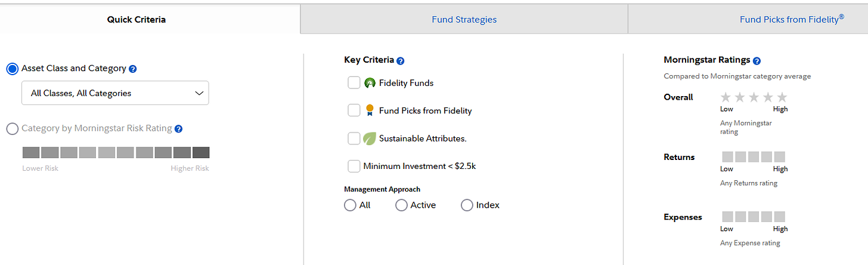The image size is (868, 265).
Task: Set Returns rating to the highest box
Action: [x=779, y=157]
